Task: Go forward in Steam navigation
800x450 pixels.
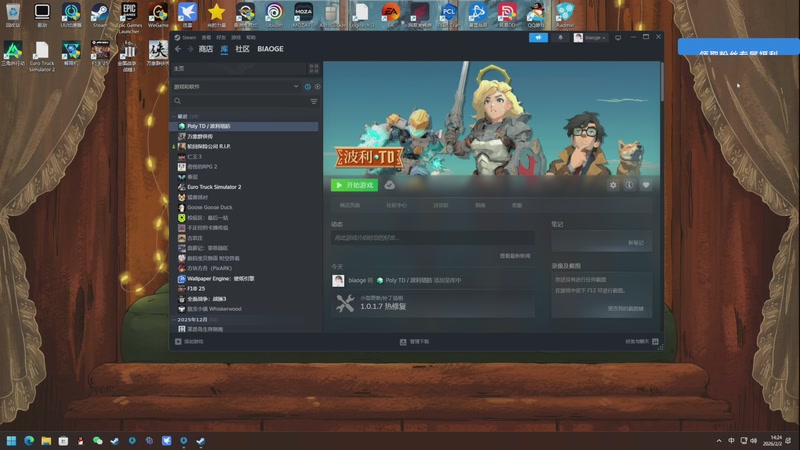Action: (190, 49)
